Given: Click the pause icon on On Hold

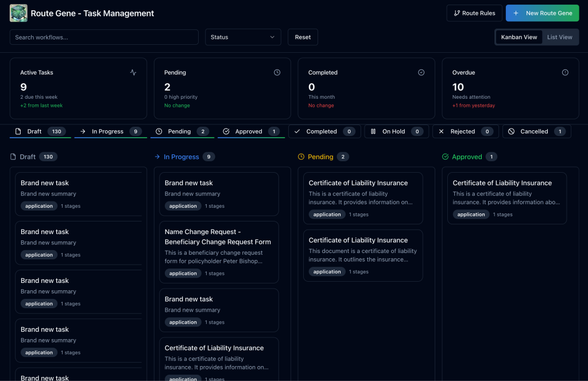Looking at the screenshot, I should click(373, 131).
